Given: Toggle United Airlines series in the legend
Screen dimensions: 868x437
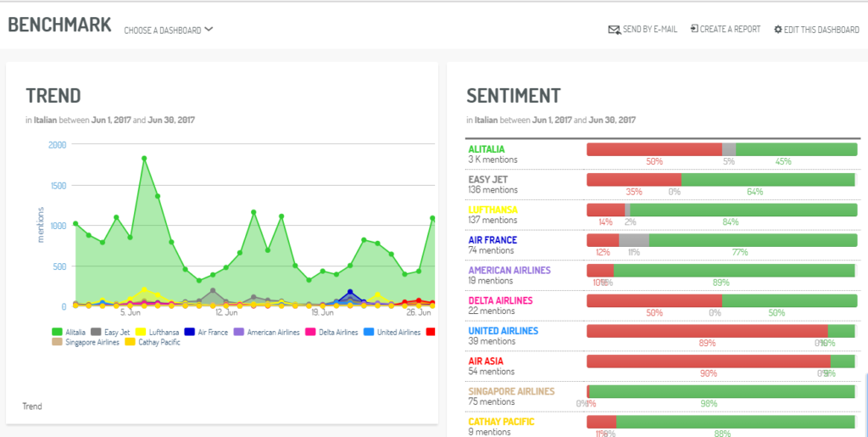Looking at the screenshot, I should (392, 333).
